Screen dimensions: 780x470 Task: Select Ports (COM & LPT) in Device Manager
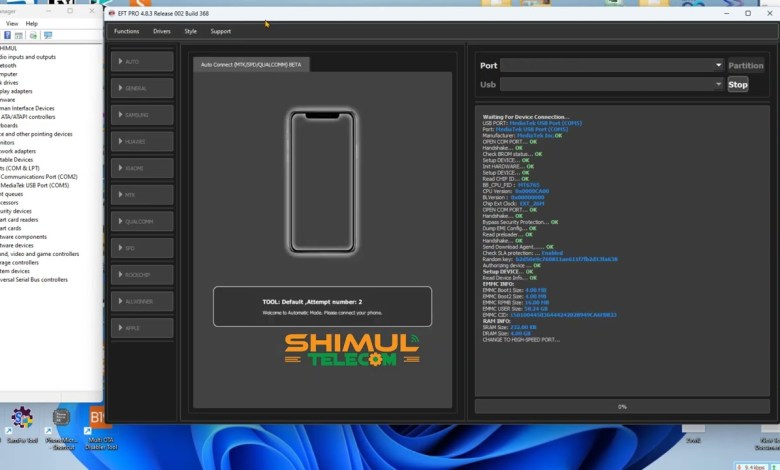(20, 168)
